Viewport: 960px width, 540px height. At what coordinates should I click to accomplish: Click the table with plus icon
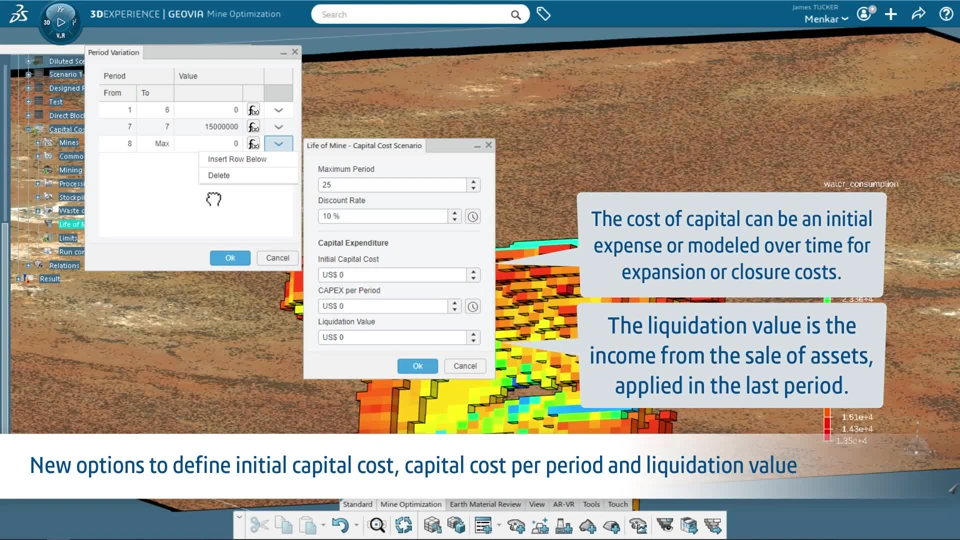coord(483,525)
